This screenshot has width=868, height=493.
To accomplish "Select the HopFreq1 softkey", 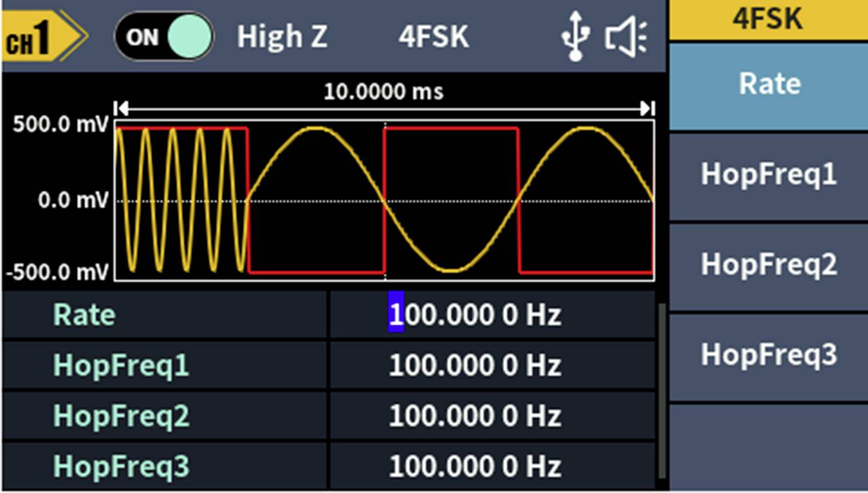I will (768, 175).
